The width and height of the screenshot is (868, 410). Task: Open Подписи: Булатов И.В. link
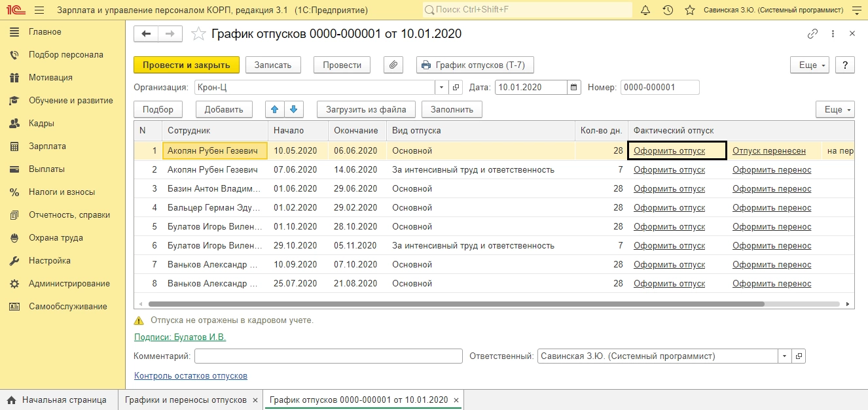click(180, 337)
